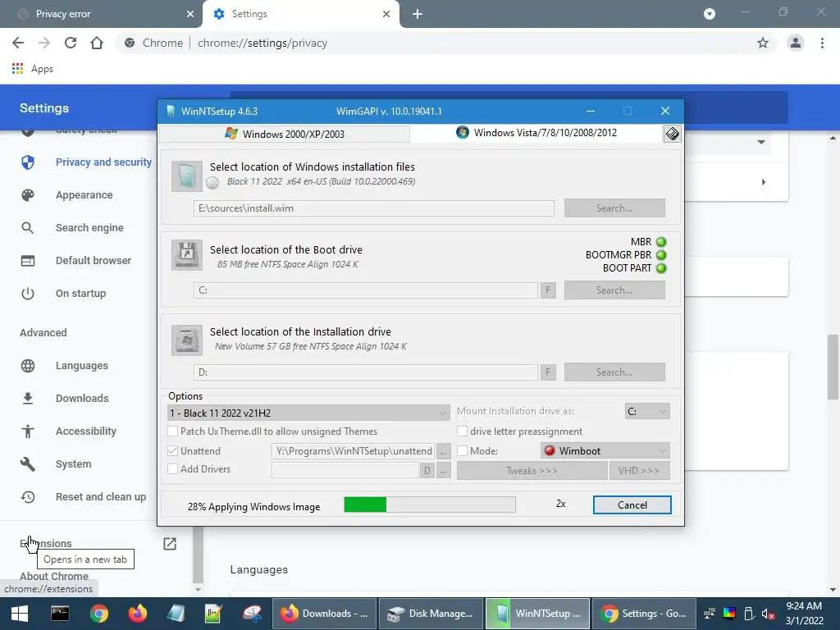
Task: Open a new Chrome tab
Action: (418, 14)
